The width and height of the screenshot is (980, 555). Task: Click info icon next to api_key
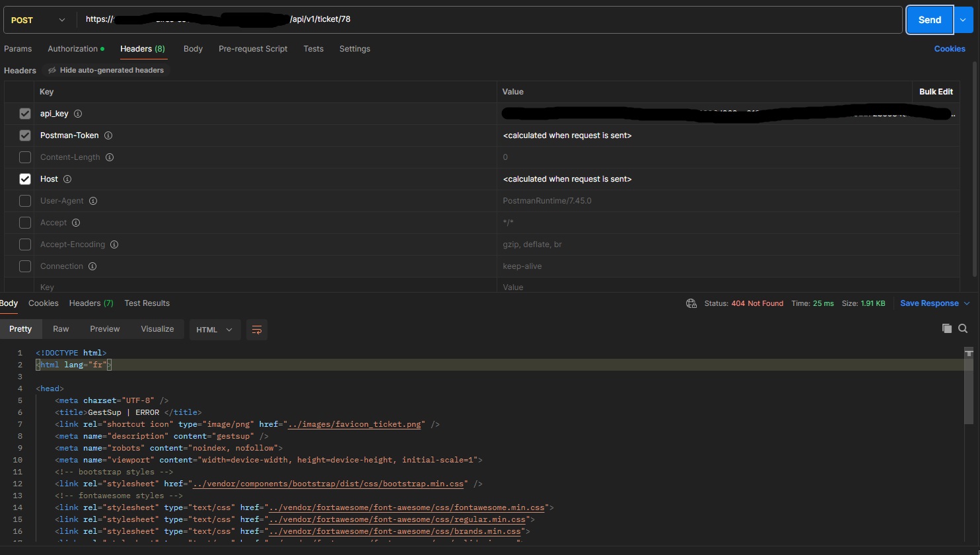[x=78, y=114]
